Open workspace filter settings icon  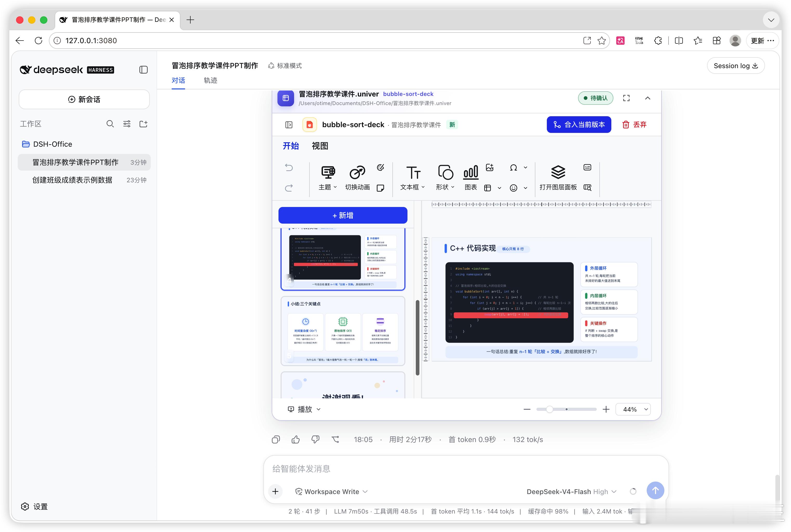(x=127, y=124)
